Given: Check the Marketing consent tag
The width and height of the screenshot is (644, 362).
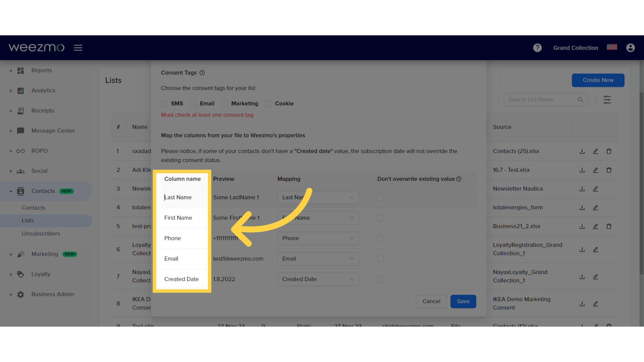Looking at the screenshot, I should (225, 104).
